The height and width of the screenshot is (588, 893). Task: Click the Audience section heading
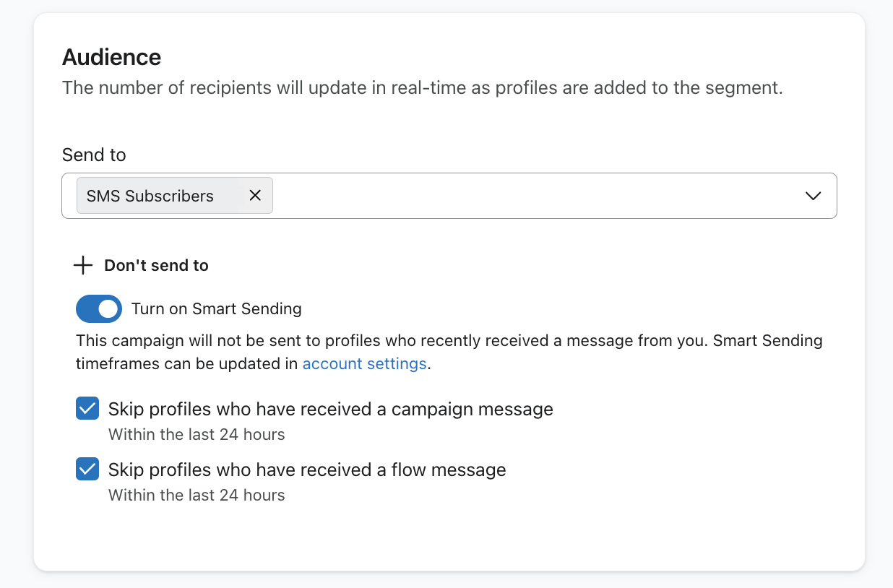pyautogui.click(x=111, y=56)
